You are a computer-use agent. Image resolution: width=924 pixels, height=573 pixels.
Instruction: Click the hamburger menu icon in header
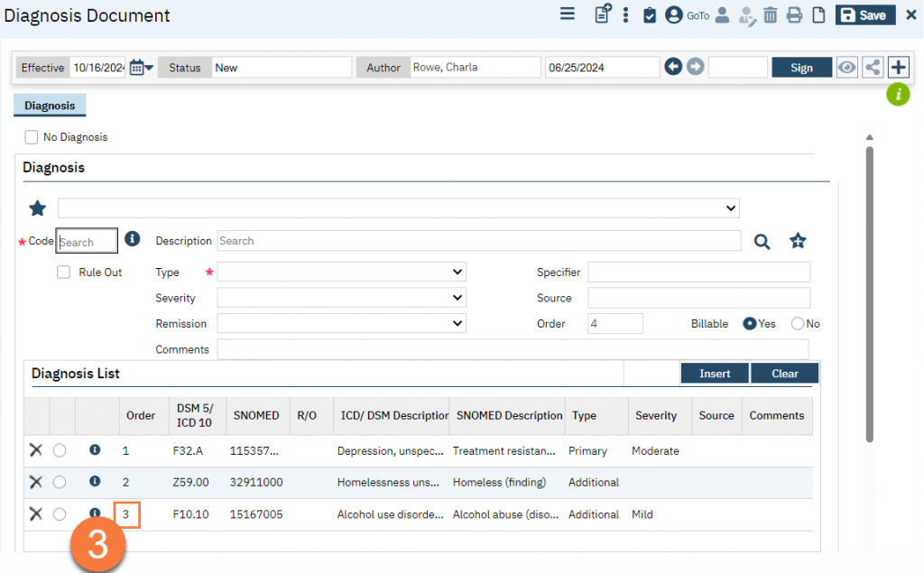568,14
